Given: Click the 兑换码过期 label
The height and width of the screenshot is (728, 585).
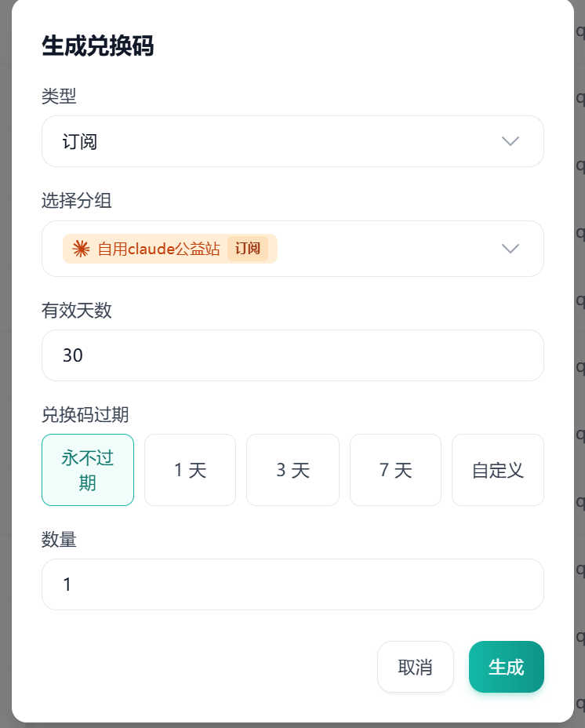Looking at the screenshot, I should click(85, 415).
